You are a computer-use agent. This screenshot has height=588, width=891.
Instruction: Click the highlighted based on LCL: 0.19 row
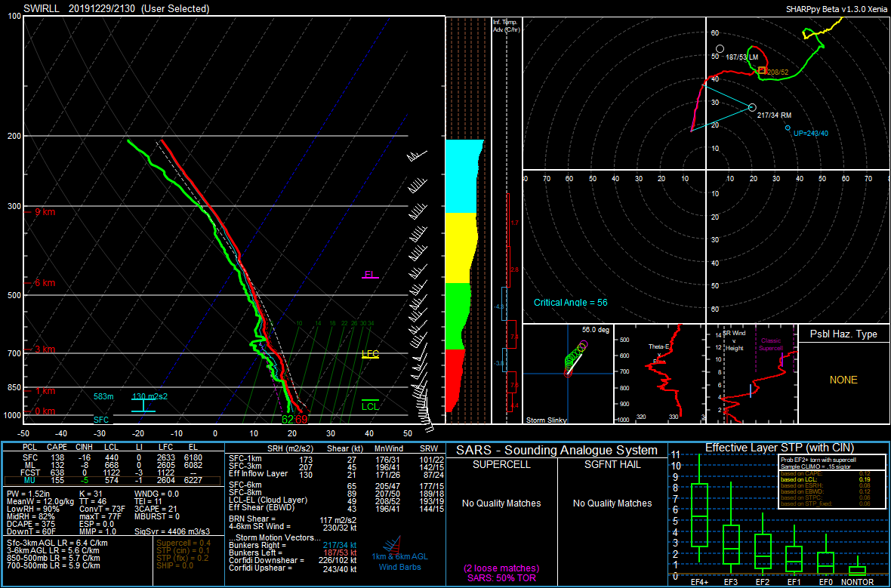coord(825,480)
